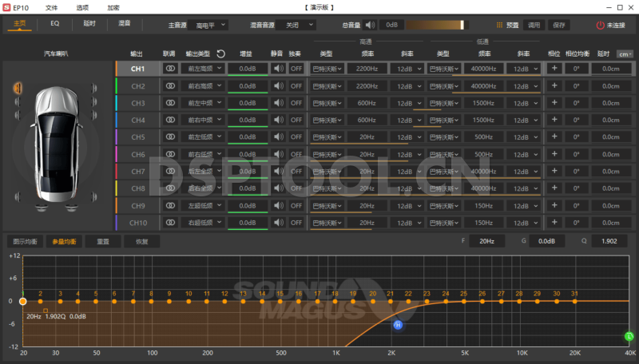This screenshot has width=639, height=364.
Task: Click the CH1 link (联调) icon
Action: click(170, 69)
